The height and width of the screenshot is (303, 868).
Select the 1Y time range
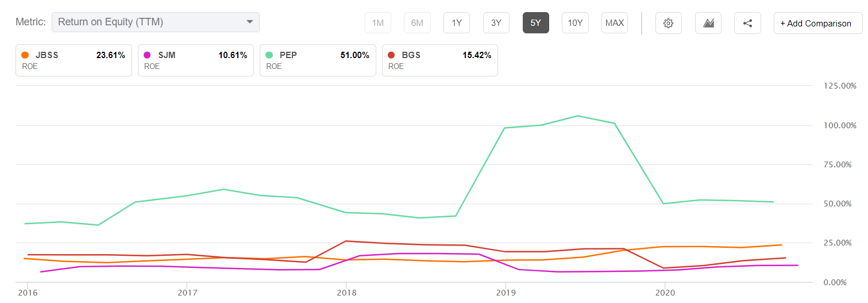457,23
